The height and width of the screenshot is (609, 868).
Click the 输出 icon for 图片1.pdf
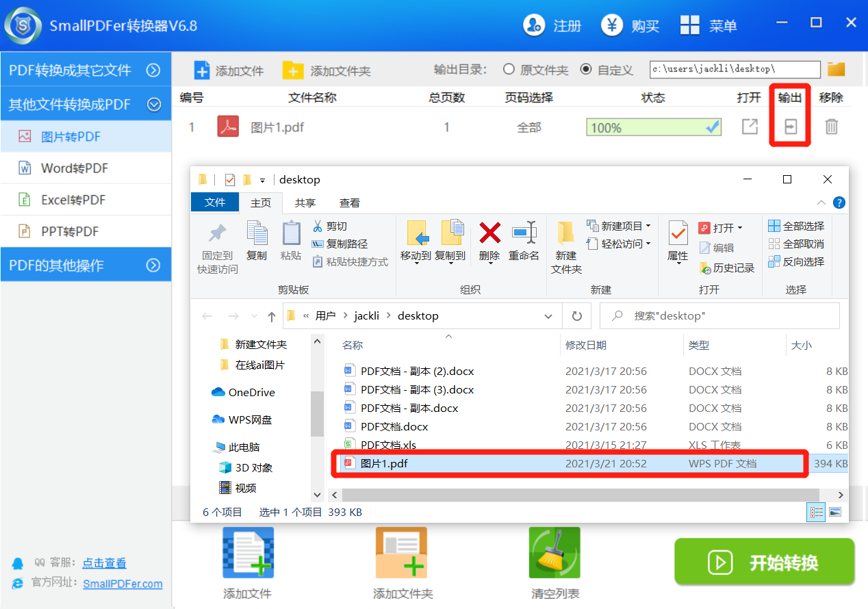tap(791, 127)
